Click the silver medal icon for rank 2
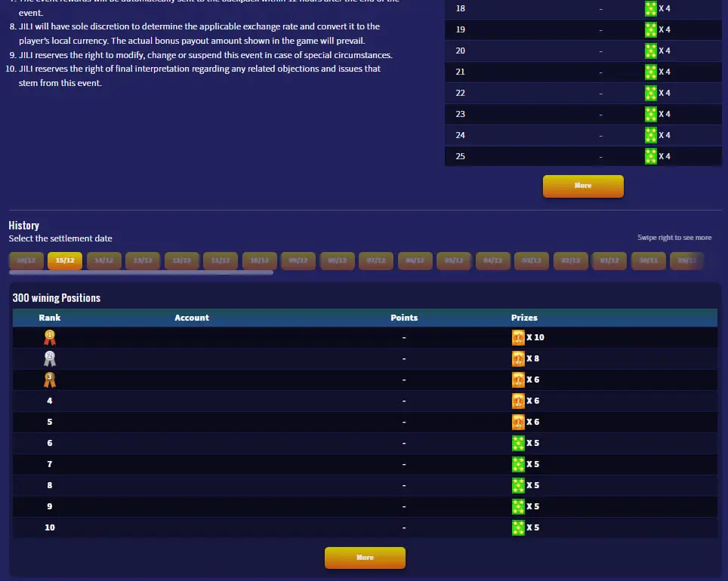728x581 pixels. (50, 358)
